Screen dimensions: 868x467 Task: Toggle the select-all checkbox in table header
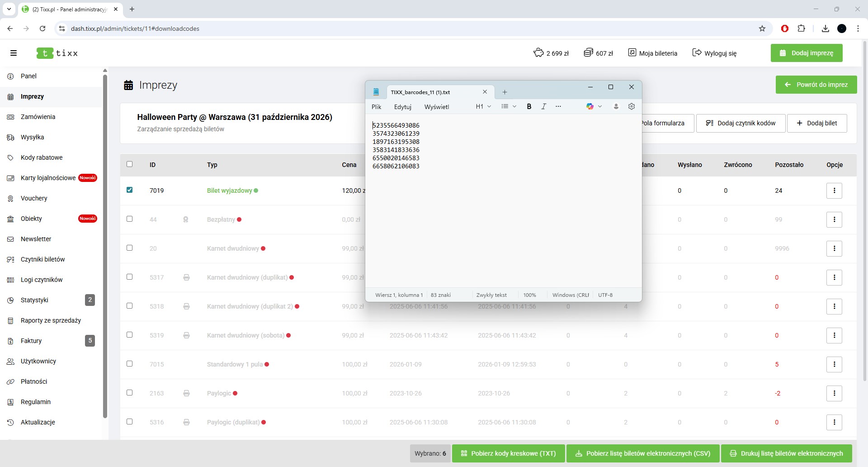tap(130, 164)
